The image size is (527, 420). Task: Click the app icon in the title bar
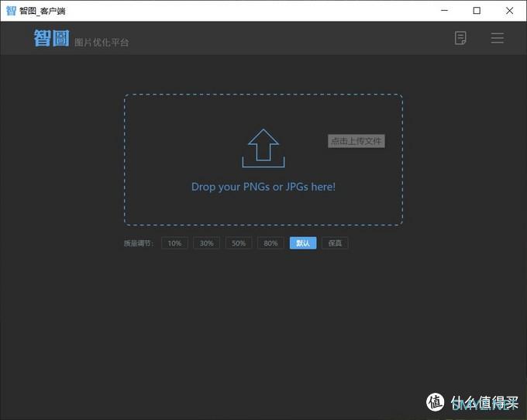(x=11, y=11)
